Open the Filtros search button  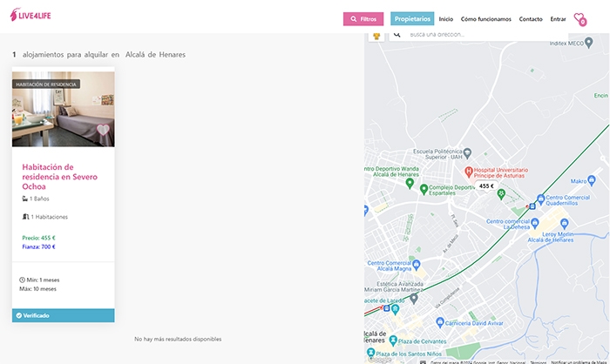click(363, 18)
